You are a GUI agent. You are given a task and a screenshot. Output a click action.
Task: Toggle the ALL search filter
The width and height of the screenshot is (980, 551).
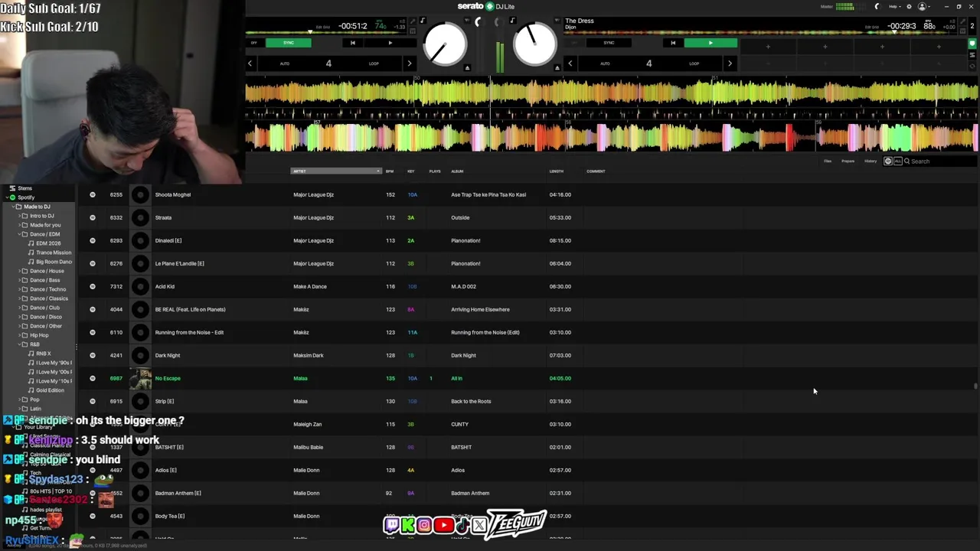[x=897, y=161]
